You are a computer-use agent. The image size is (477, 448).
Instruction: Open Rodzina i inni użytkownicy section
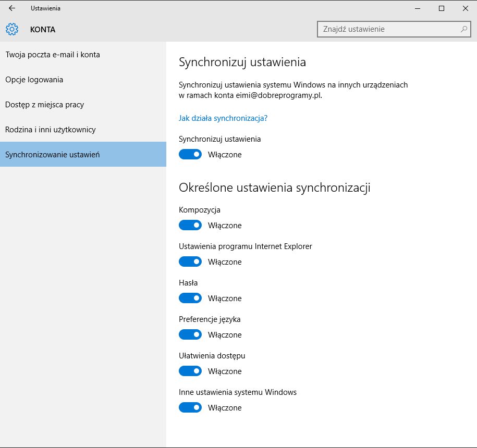coord(51,130)
